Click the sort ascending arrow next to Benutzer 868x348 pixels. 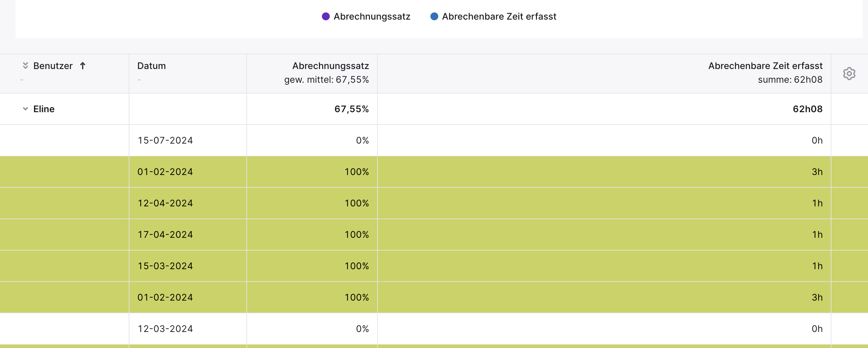pyautogui.click(x=83, y=65)
